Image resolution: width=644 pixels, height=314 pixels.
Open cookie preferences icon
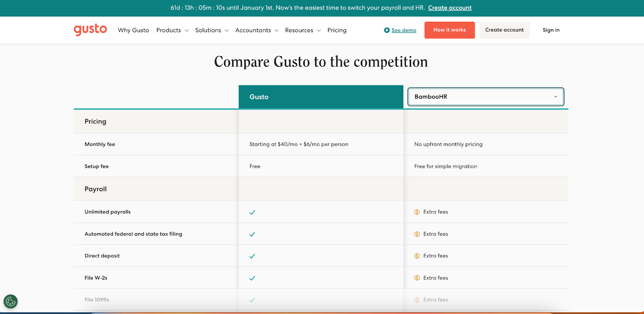point(10,301)
